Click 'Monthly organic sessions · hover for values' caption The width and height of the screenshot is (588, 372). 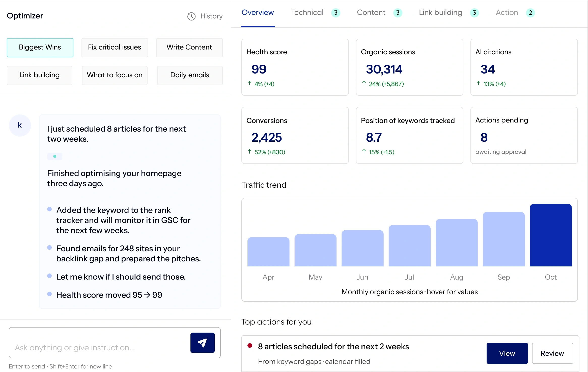click(x=409, y=292)
